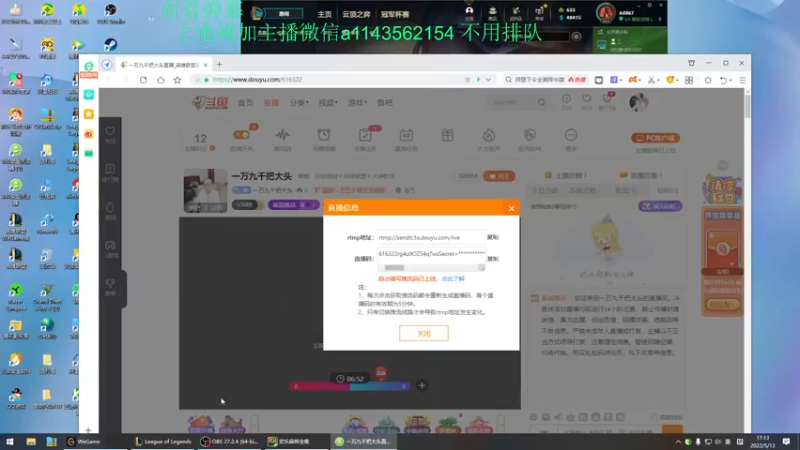
Task: Click the rtmp地址 input field
Action: [x=431, y=237]
